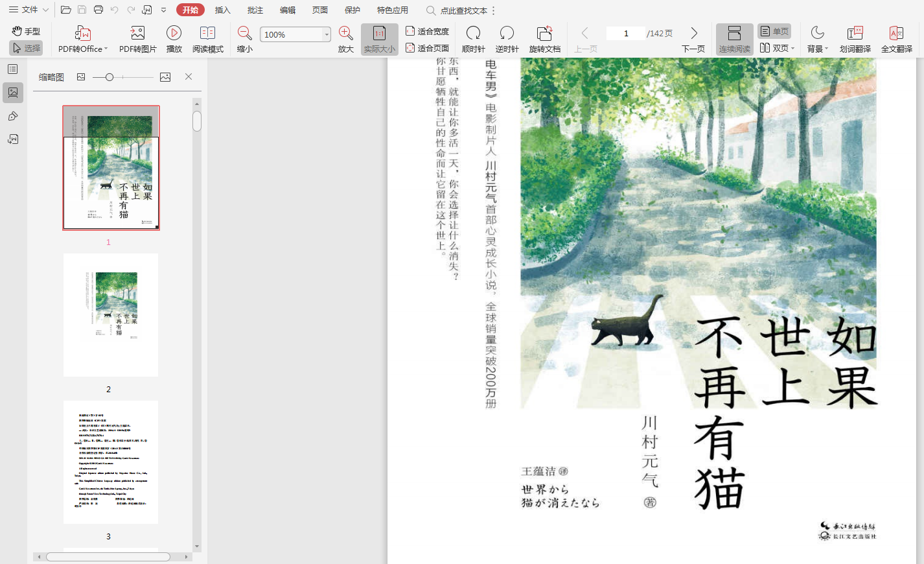Click the print icon

pos(98,10)
